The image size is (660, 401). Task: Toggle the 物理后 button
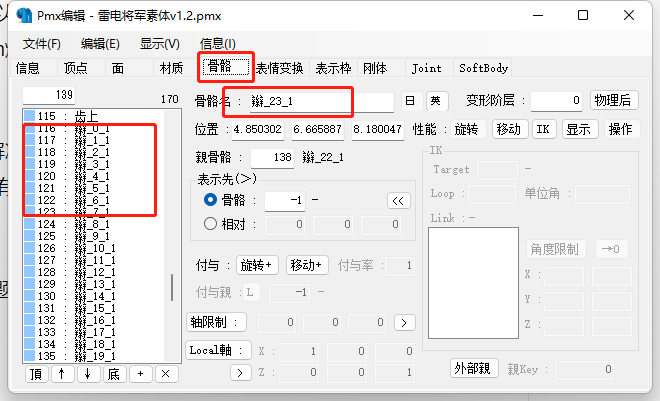tap(614, 100)
